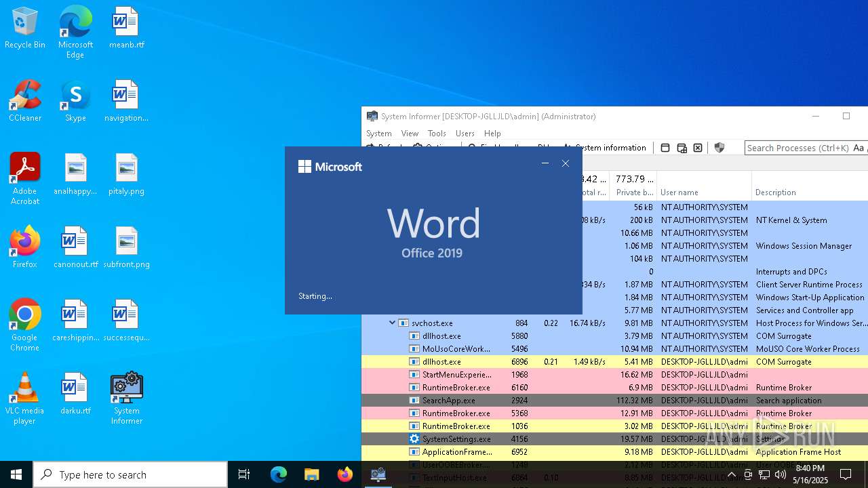Image resolution: width=868 pixels, height=488 pixels.
Task: Open the View menu
Action: pyautogui.click(x=410, y=134)
